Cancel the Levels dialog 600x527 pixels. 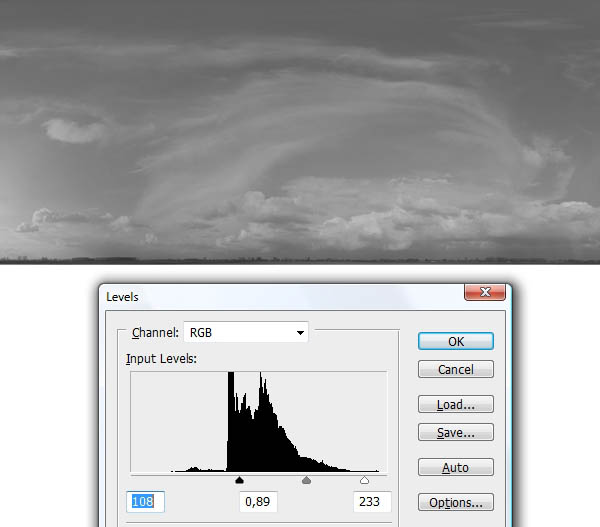(456, 369)
